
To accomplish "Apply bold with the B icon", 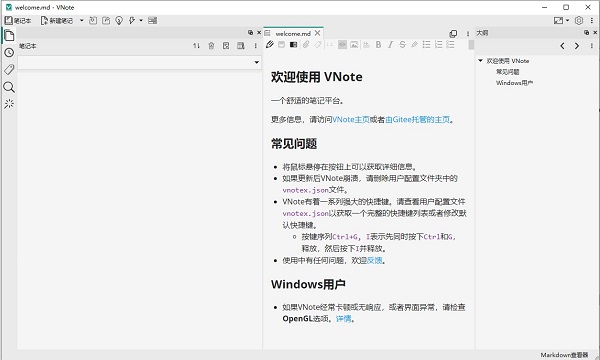I will tap(378, 45).
